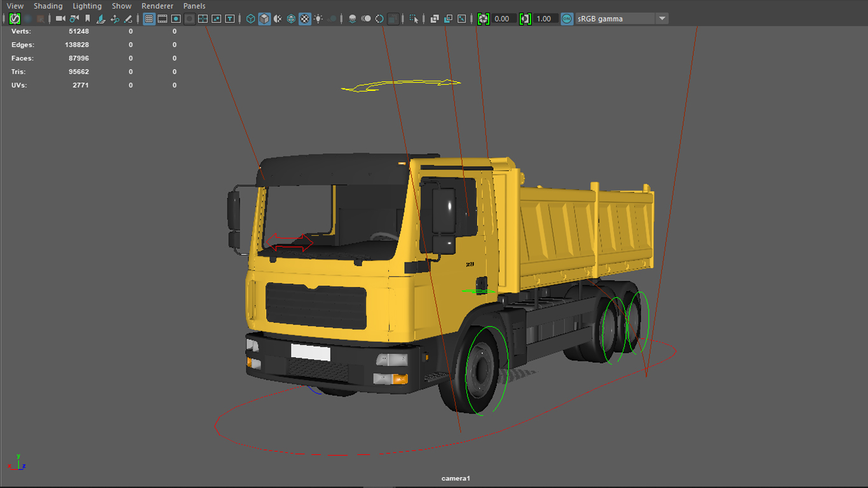Click the Verts count 51248

[x=79, y=31]
